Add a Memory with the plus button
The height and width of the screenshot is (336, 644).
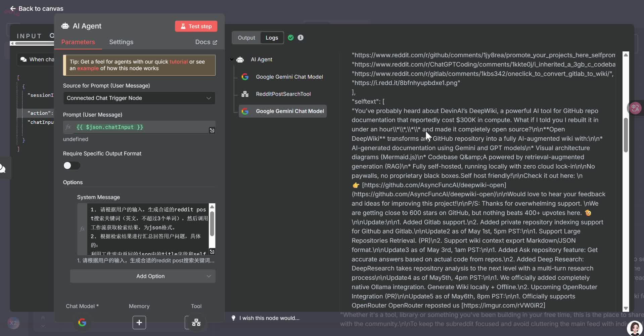click(x=139, y=323)
